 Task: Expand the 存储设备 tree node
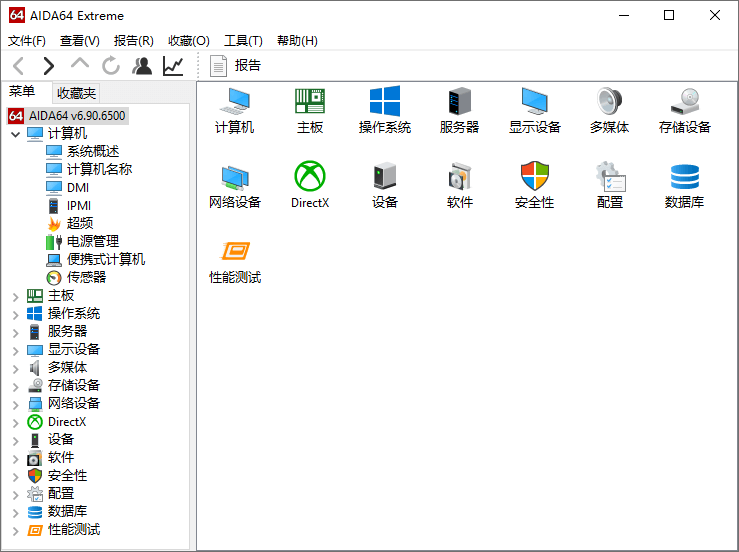(16, 386)
